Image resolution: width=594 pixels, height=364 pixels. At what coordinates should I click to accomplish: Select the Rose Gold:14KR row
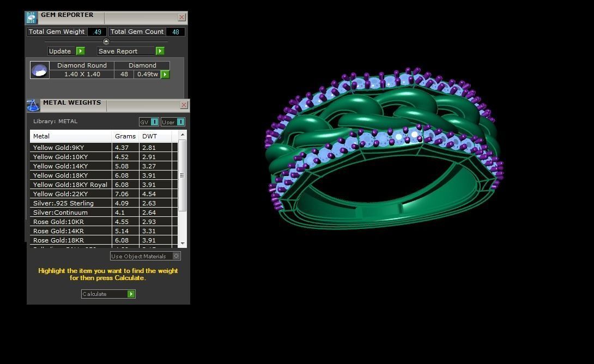[104, 231]
